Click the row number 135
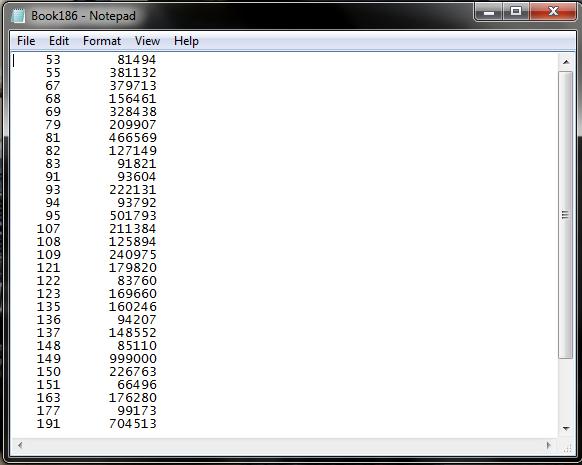The width and height of the screenshot is (582, 465). tap(48, 306)
